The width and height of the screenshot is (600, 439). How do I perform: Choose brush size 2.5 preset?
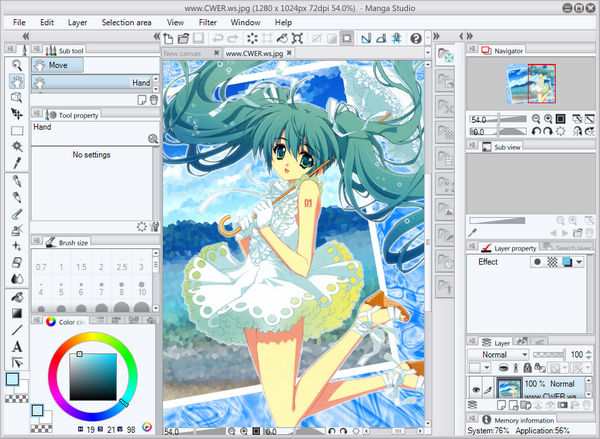[x=122, y=264]
